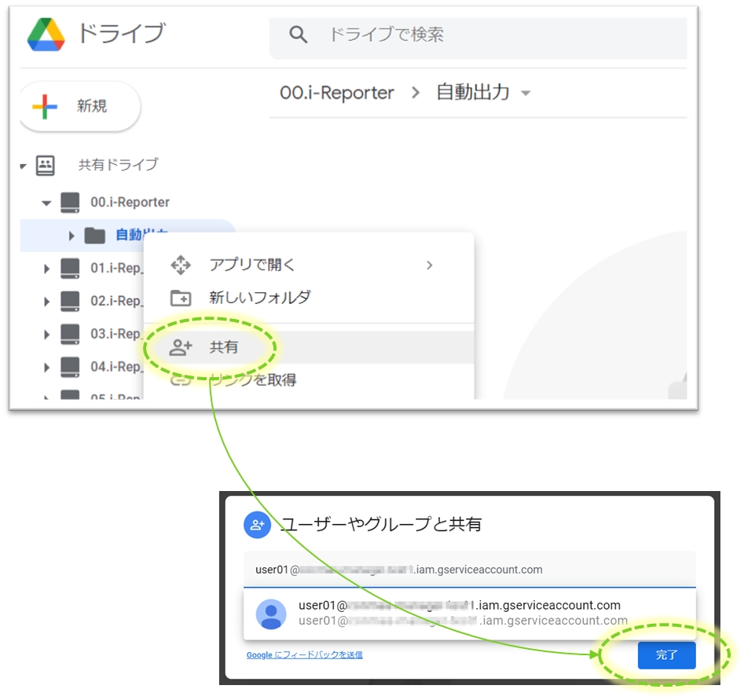
Task: Click the Google Drive logo
Action: point(46,35)
